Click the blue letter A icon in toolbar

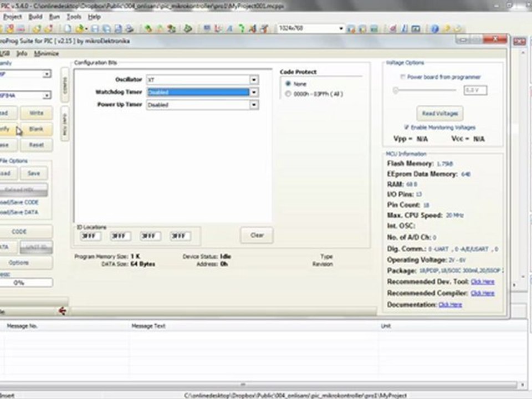tap(229, 29)
